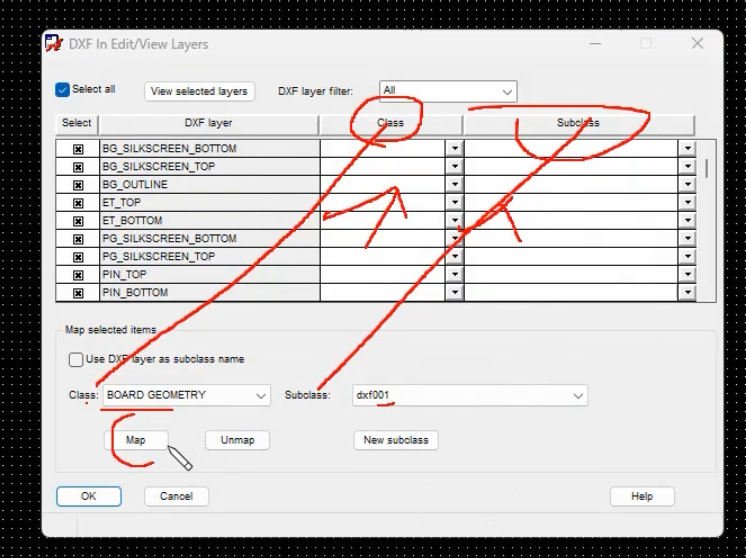Open the Subclass dropdown for BG_SILKSCREEN_TOP row
The image size is (746, 558).
point(687,166)
